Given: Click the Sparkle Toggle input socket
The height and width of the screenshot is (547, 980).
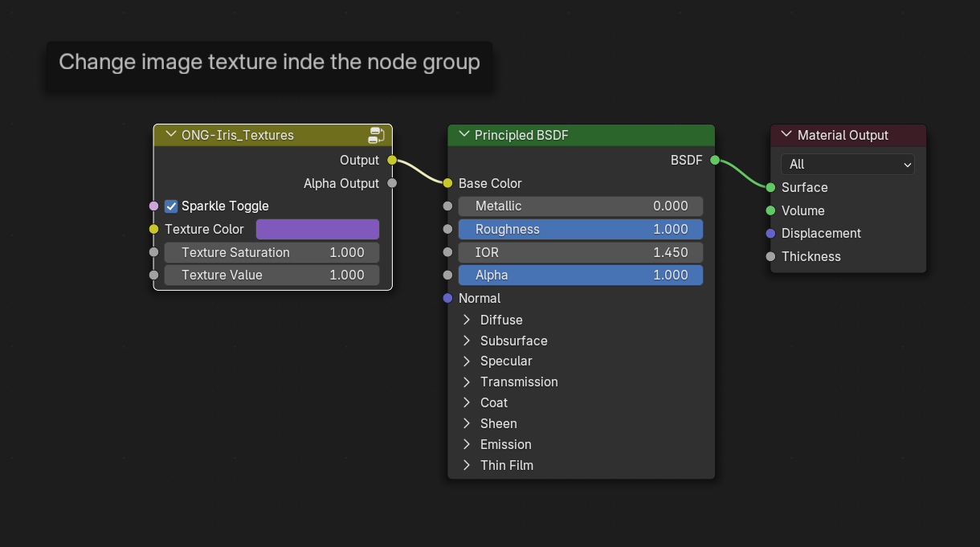Looking at the screenshot, I should pyautogui.click(x=154, y=206).
